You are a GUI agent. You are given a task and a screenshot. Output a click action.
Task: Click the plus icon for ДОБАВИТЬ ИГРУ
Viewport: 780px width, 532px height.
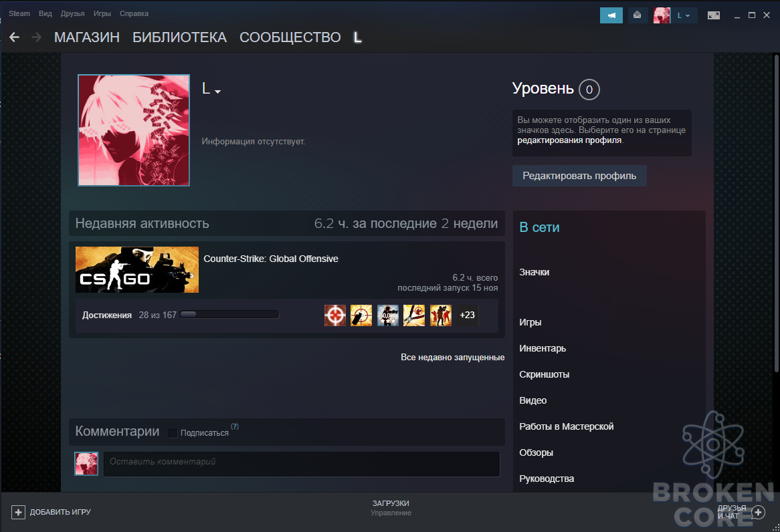coord(18,512)
